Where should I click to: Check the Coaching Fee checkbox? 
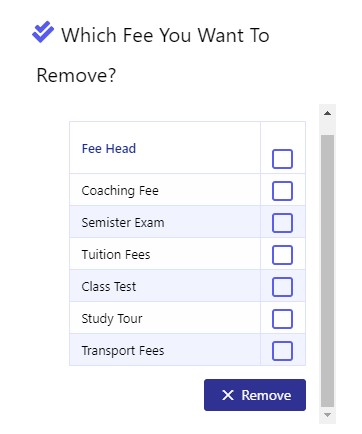point(282,191)
